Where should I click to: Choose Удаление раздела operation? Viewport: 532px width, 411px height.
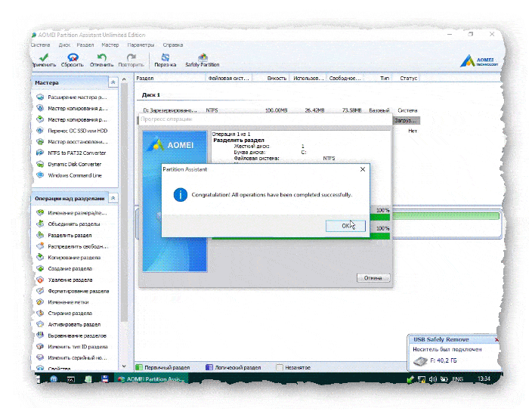tap(64, 280)
